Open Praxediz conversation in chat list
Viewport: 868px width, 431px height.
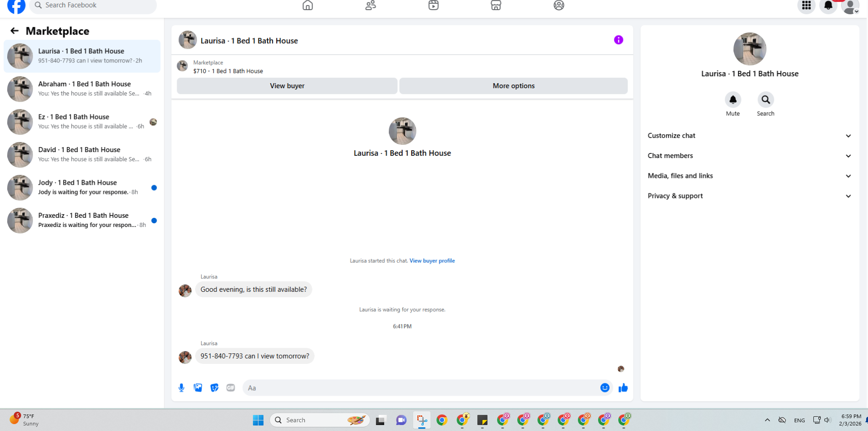click(x=82, y=220)
